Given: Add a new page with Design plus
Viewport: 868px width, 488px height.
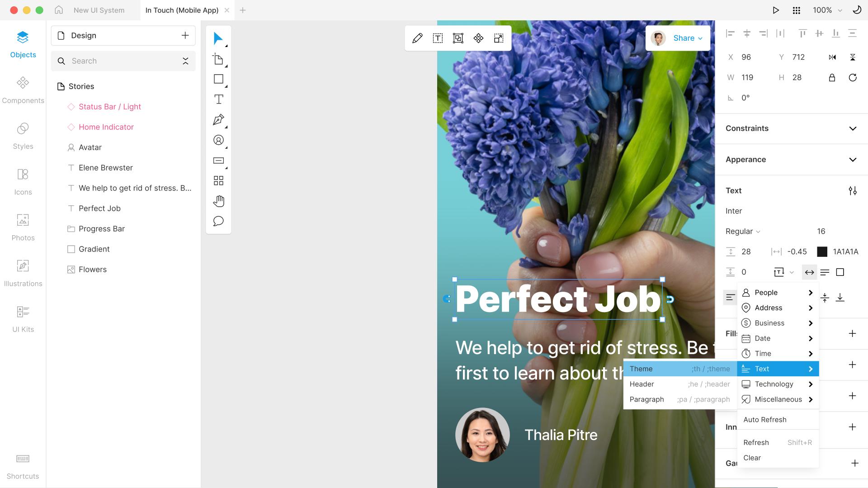Looking at the screenshot, I should tap(185, 36).
